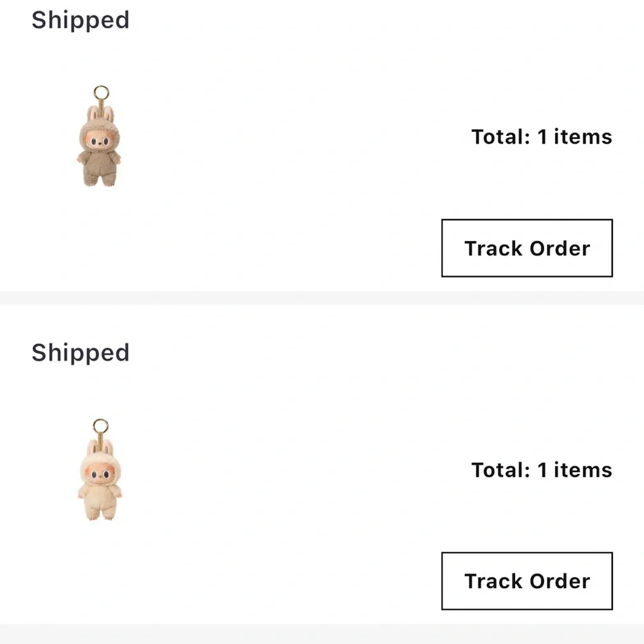Viewport: 644px width, 644px height.
Task: Tap the Shipped status above brown plush
Action: tap(80, 20)
